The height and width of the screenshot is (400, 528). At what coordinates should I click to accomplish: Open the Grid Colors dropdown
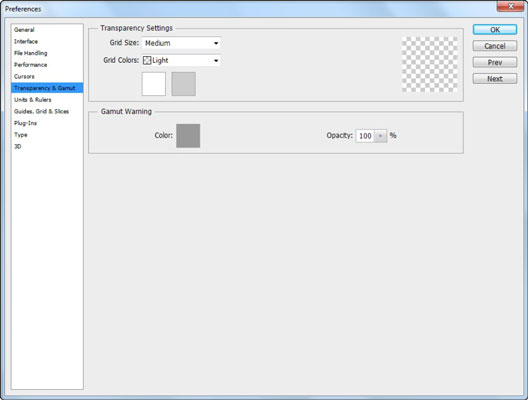[181, 61]
